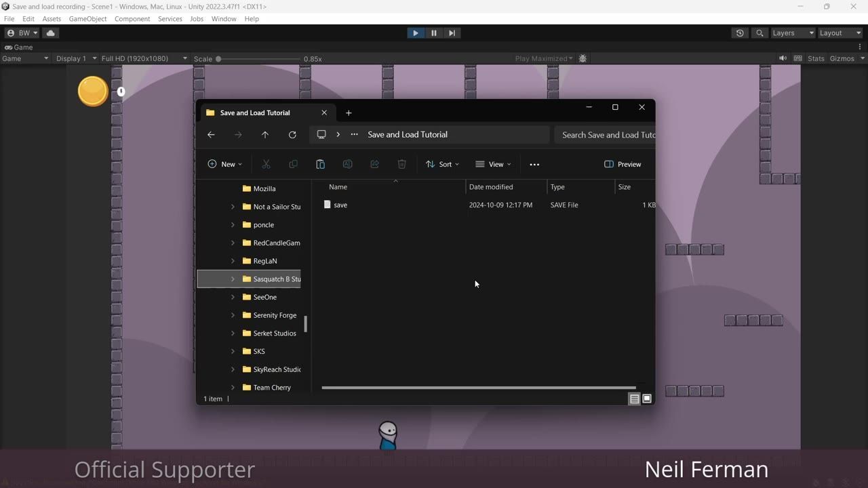Expand the Team Cherry folder
The image size is (868, 488).
tap(233, 388)
